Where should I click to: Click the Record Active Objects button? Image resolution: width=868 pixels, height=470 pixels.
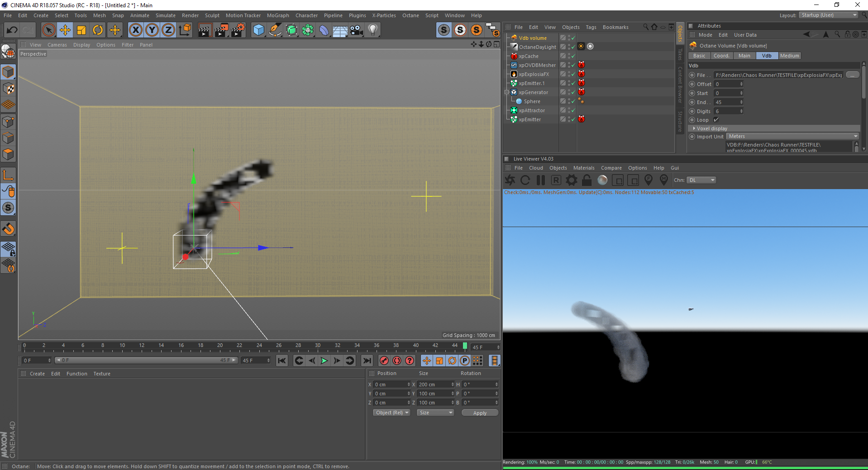[x=384, y=361]
